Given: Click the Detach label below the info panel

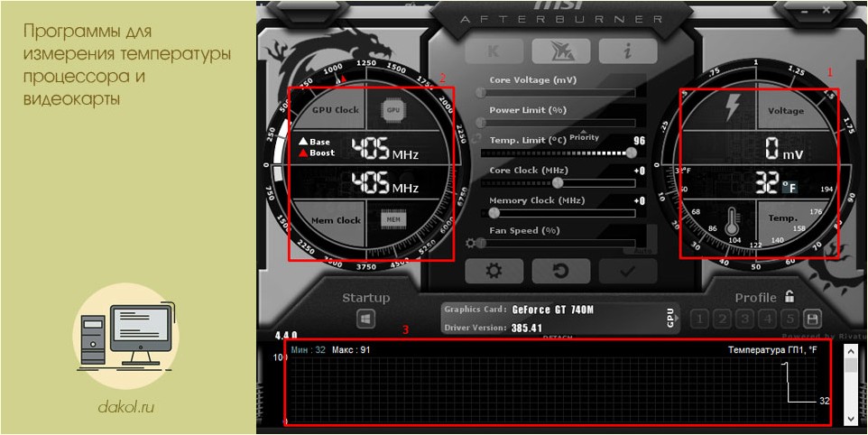Looking at the screenshot, I should click(x=558, y=337).
